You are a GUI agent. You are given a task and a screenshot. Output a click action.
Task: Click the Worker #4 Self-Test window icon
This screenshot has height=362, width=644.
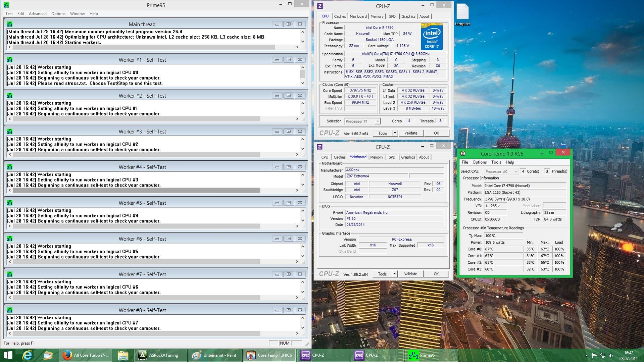pyautogui.click(x=10, y=167)
